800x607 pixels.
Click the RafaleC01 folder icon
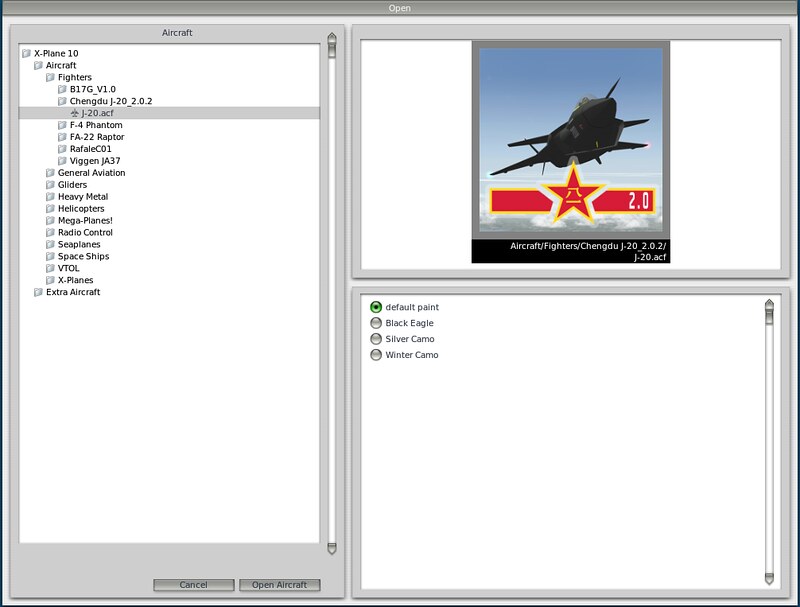(62, 149)
